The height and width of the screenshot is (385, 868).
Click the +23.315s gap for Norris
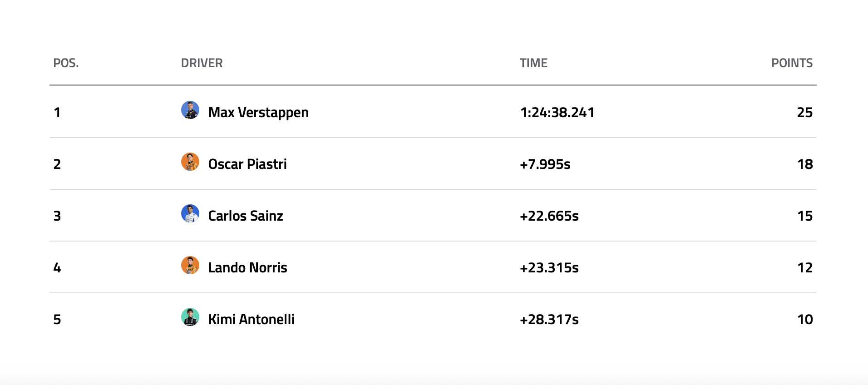[x=549, y=268]
